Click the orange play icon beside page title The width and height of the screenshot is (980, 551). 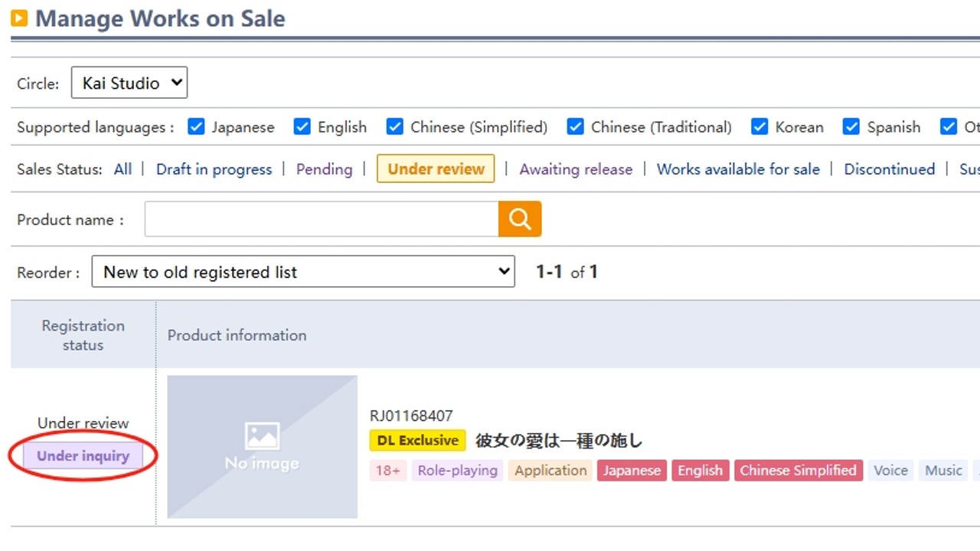click(19, 18)
